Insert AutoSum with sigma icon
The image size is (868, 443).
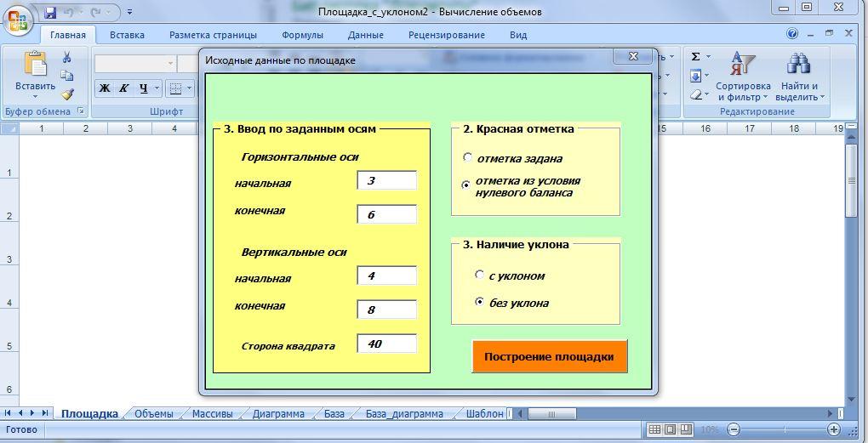point(696,56)
